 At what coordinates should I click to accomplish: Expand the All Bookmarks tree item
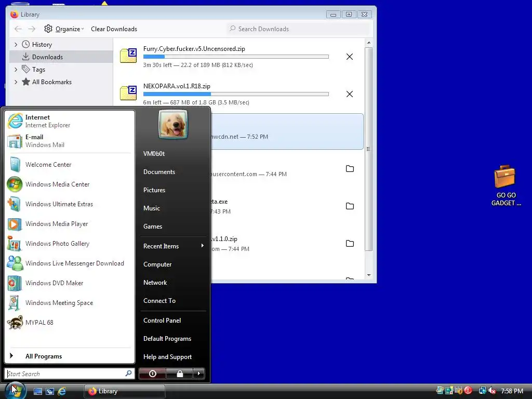click(16, 82)
